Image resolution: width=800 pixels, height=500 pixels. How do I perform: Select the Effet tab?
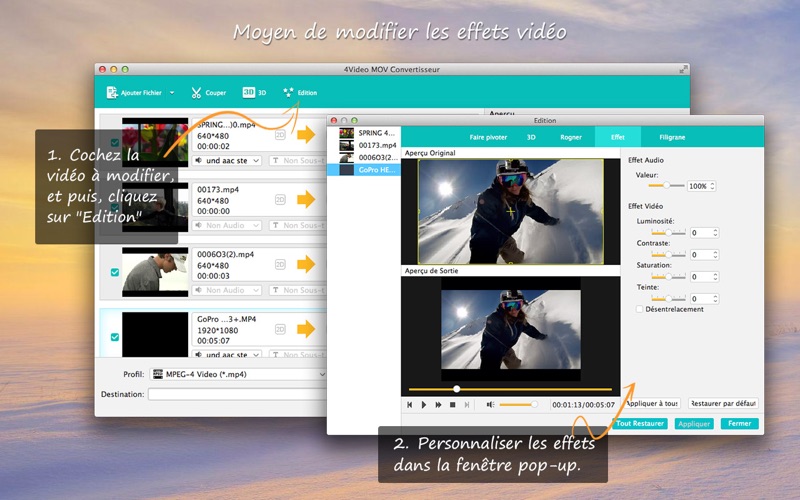click(618, 137)
